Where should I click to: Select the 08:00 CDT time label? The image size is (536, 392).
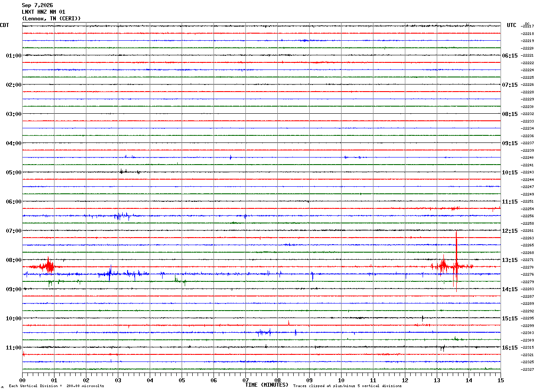(13, 260)
